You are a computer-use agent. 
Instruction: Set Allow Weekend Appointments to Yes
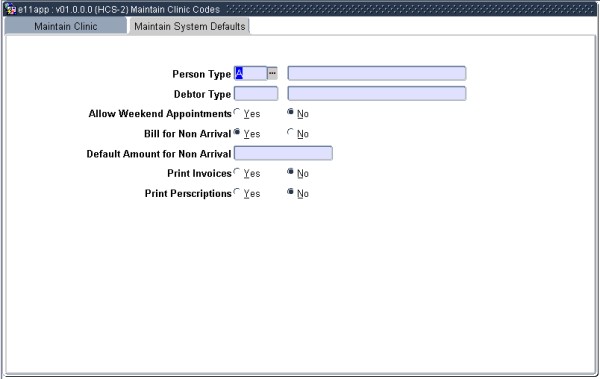[237, 112]
